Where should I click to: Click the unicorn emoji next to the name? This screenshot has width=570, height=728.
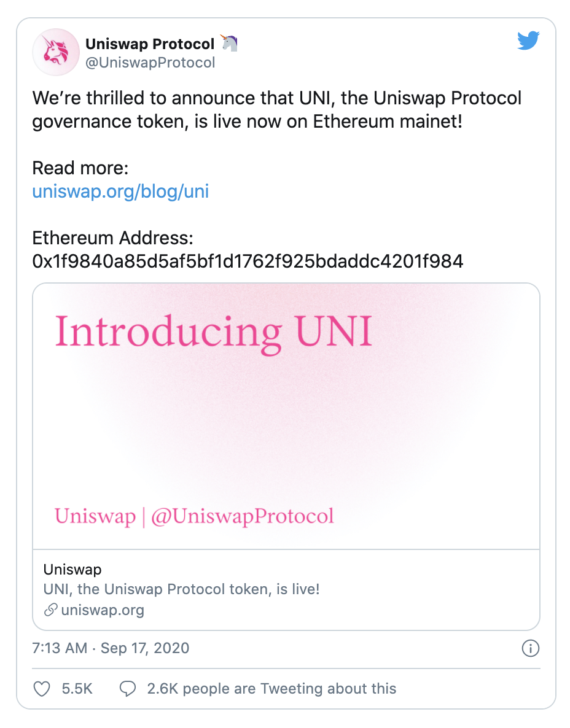pyautogui.click(x=228, y=44)
